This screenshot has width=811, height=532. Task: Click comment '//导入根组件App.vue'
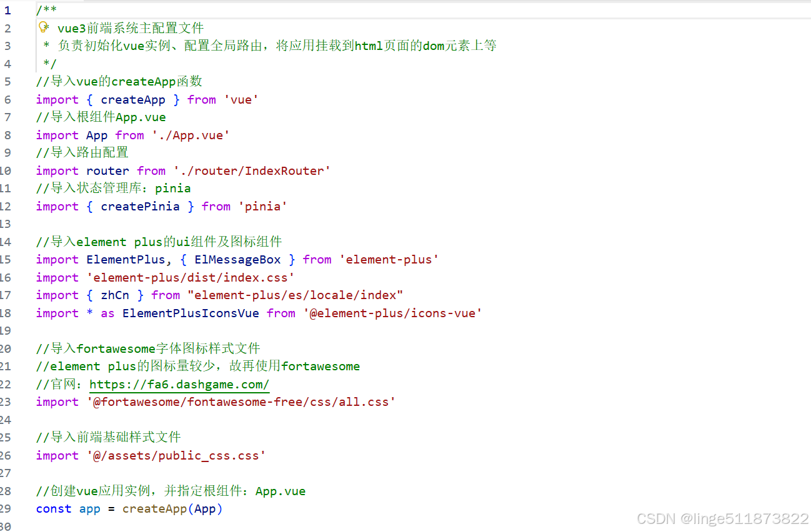click(101, 117)
